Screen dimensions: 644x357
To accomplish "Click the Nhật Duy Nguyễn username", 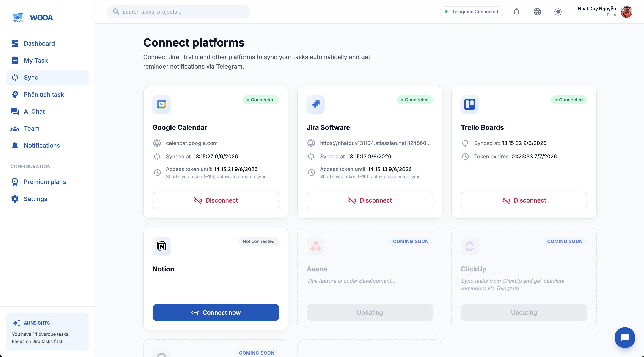I will tap(597, 9).
